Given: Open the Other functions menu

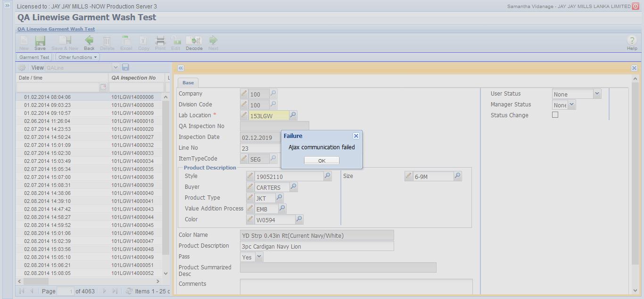Looking at the screenshot, I should [x=77, y=57].
